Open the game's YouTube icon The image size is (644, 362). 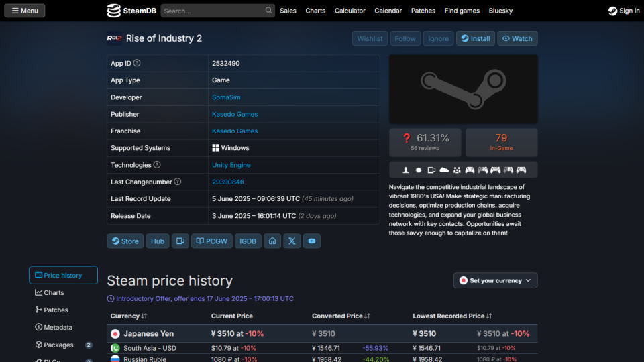point(312,241)
